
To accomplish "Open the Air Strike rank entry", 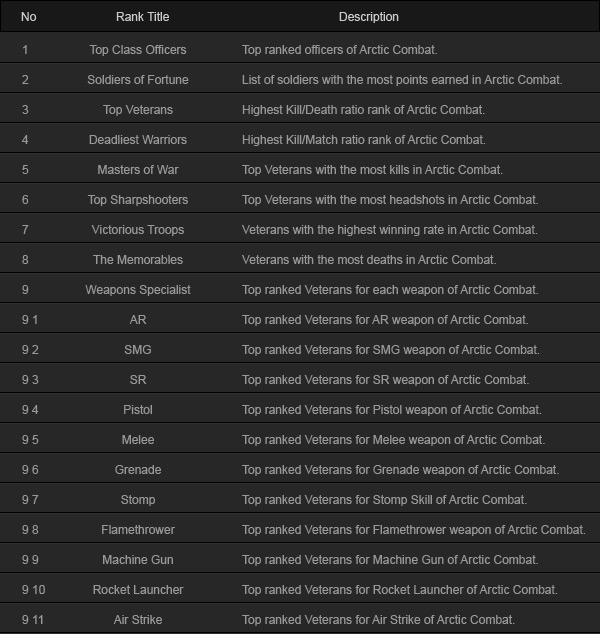I will (x=138, y=619).
